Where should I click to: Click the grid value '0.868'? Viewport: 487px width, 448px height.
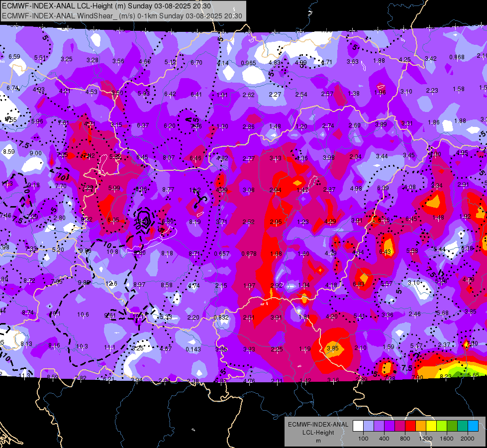point(457,57)
